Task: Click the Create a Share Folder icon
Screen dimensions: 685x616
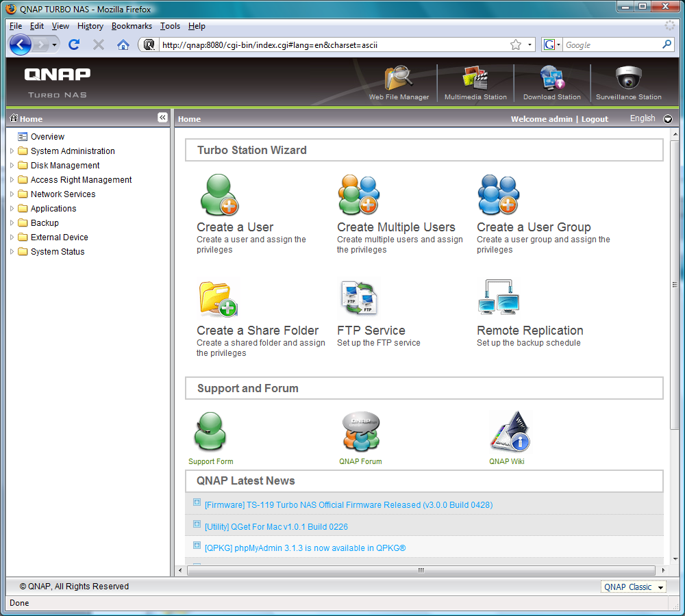Action: pos(218,298)
